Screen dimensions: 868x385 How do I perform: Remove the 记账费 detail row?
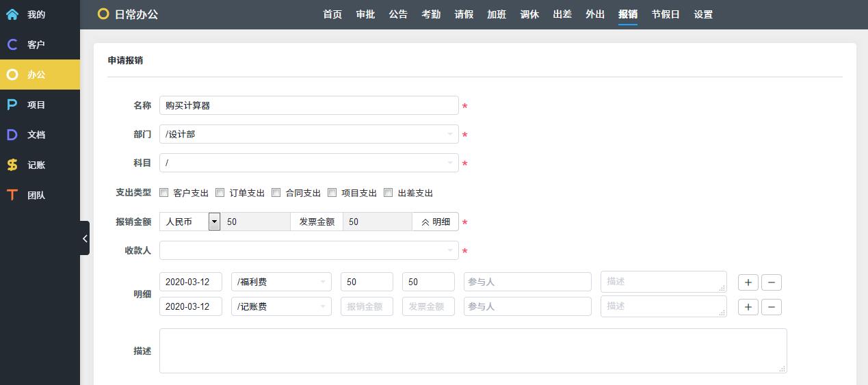pyautogui.click(x=772, y=307)
